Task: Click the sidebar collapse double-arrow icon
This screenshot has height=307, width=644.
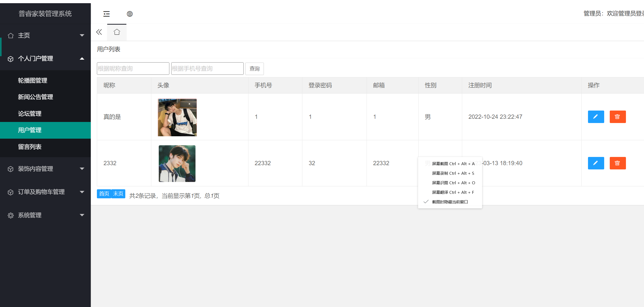Action: point(99,32)
